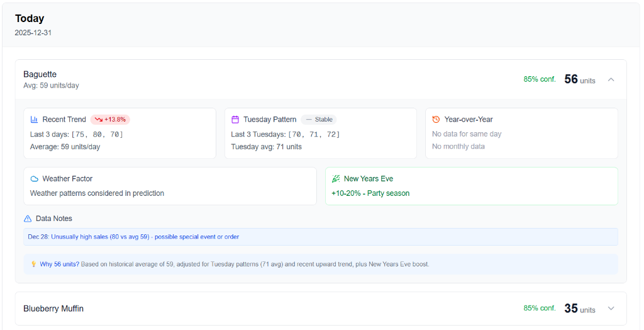The width and height of the screenshot is (644, 330).
Task: Click the Stable badge on Tuesday Pattern
Action: coord(319,120)
